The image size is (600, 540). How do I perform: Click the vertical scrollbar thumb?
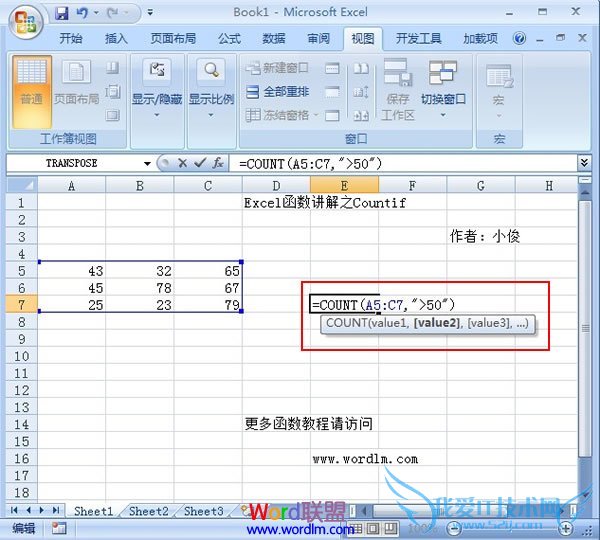(x=585, y=328)
